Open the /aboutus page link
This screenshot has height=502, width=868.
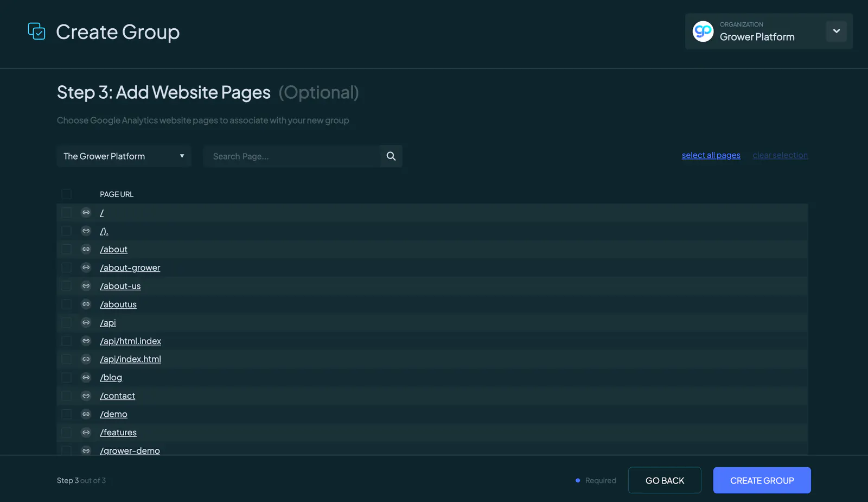click(x=118, y=304)
